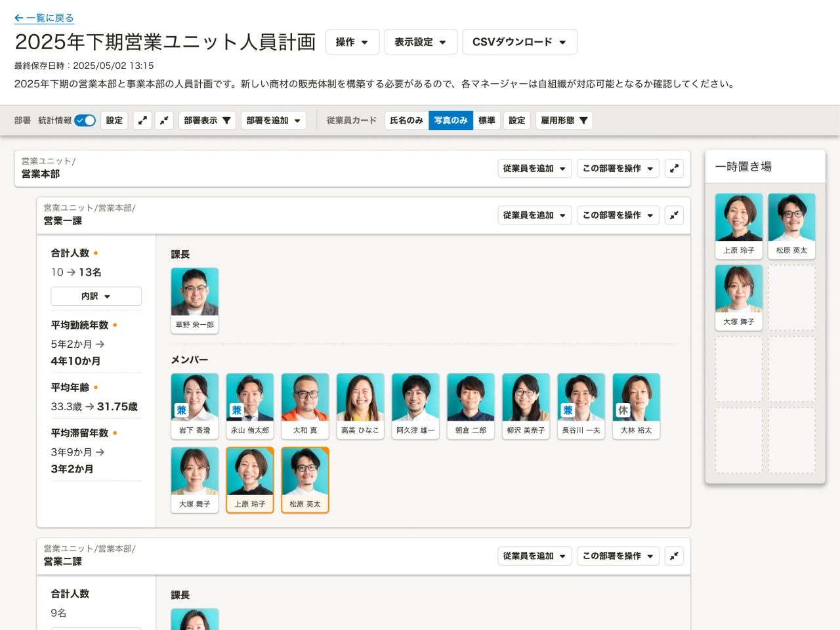840x630 pixels.
Task: Click the 営業一課 department name
Action: coord(63,220)
